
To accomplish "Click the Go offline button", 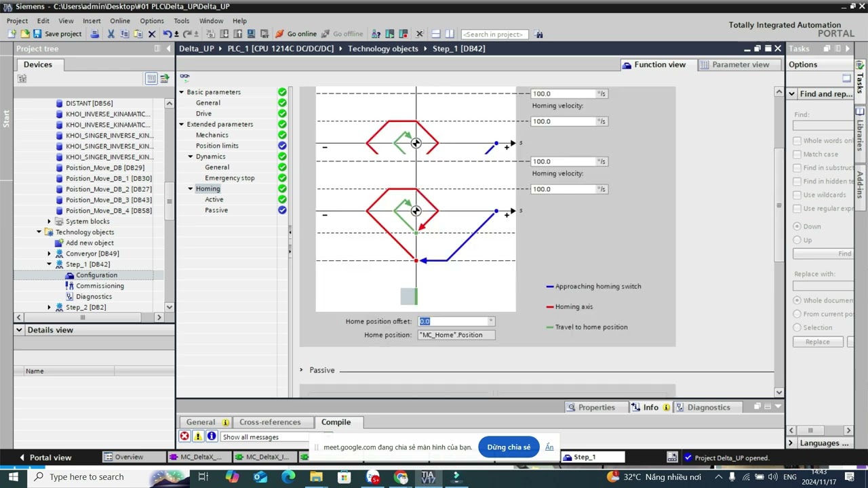I will click(342, 34).
